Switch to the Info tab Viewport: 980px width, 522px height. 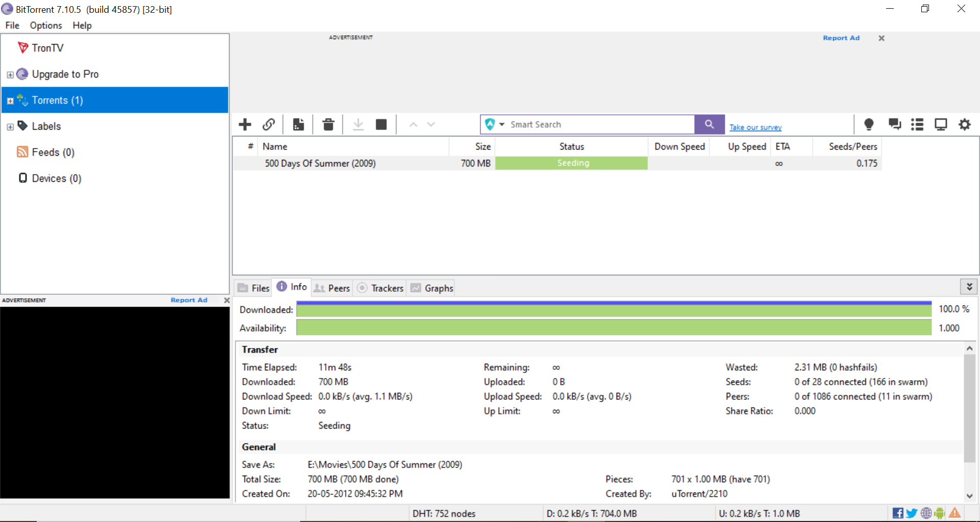pos(292,287)
